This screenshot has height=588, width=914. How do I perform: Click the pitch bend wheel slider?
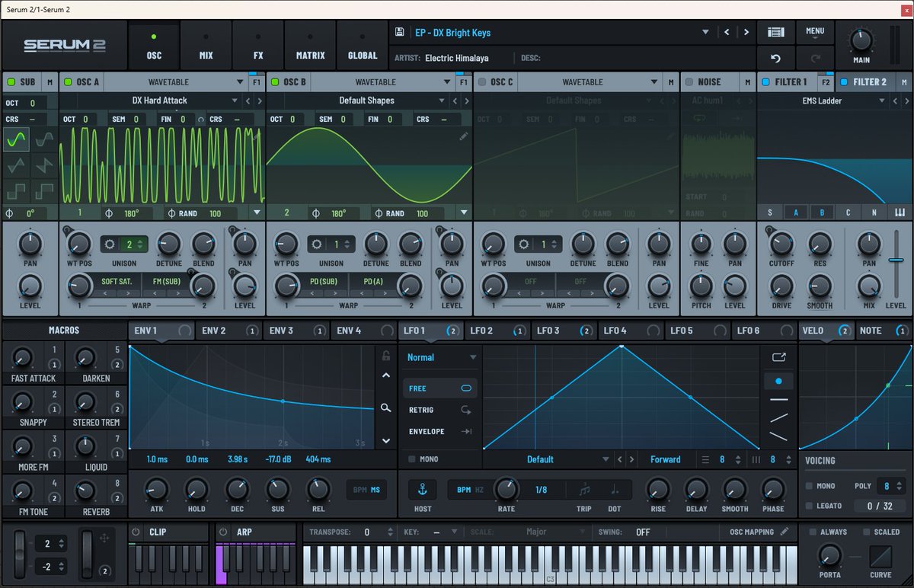click(x=21, y=555)
